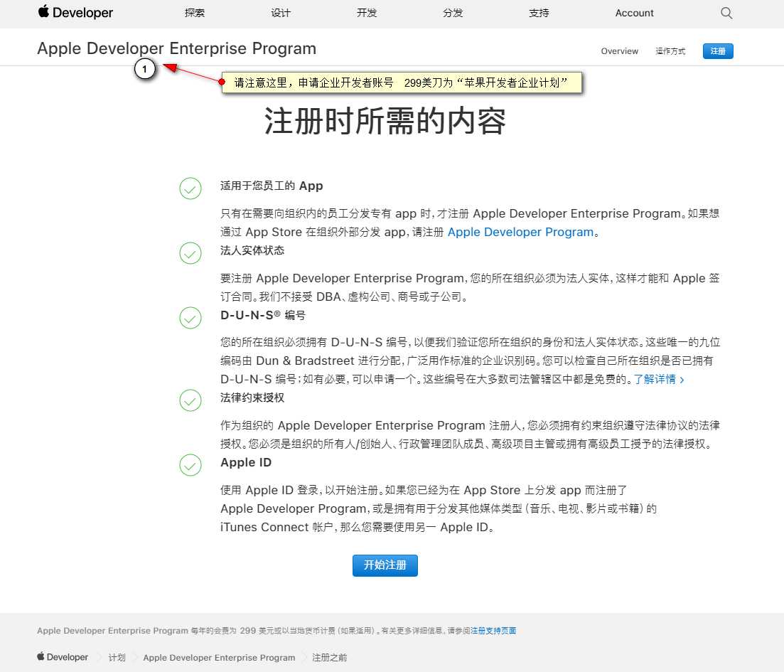Click the D-U-N-S 编号 heading
The image size is (784, 672).
[263, 315]
